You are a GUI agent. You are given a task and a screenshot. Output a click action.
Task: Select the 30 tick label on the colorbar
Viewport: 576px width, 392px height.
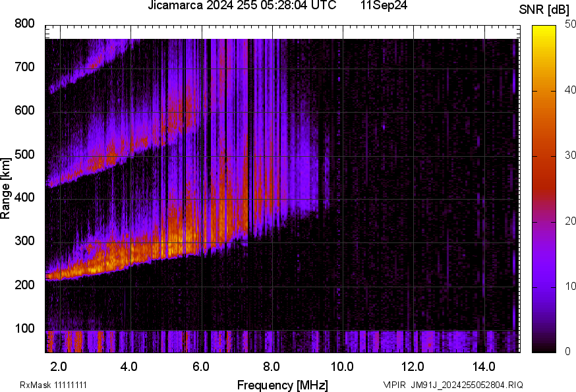click(569, 156)
